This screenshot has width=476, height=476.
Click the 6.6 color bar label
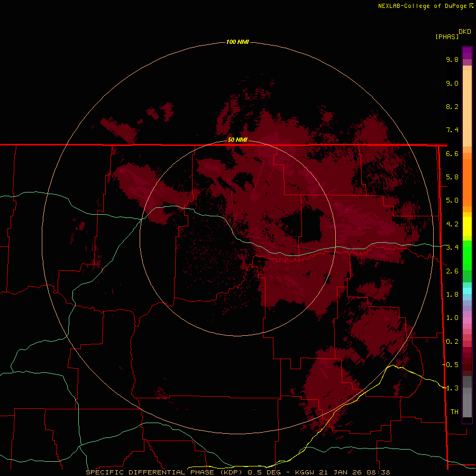(452, 153)
